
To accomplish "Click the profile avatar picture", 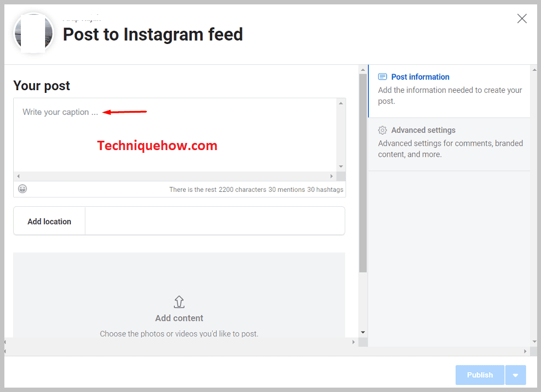I will [34, 33].
